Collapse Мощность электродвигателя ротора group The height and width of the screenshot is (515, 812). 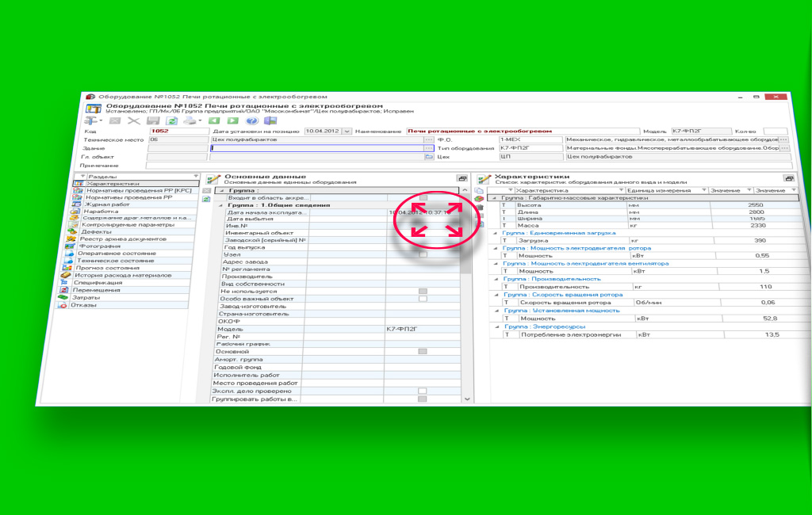click(x=495, y=249)
